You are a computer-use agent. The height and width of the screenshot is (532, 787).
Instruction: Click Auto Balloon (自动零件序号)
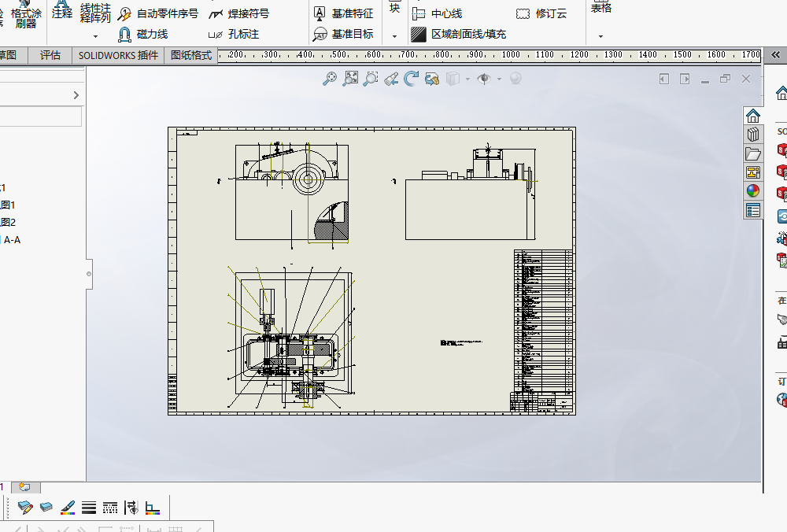pos(158,13)
